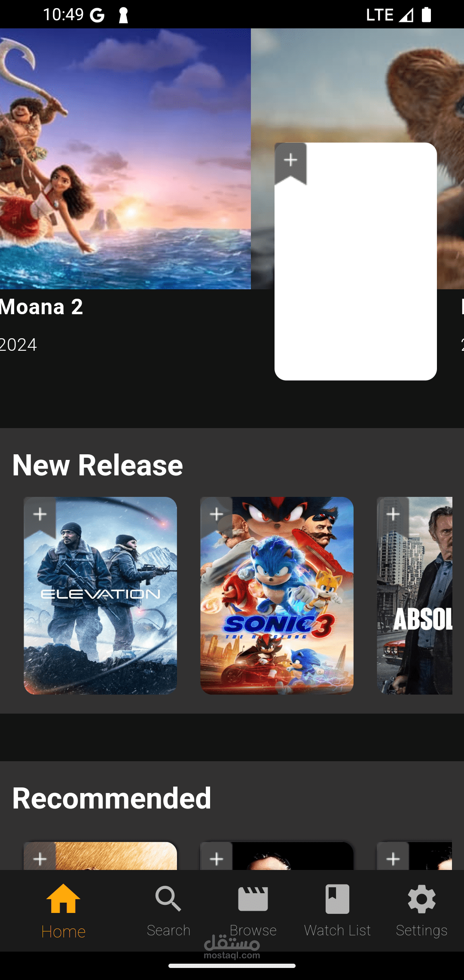464x980 pixels.
Task: Go to the Watch List bookmark icon
Action: point(337,899)
